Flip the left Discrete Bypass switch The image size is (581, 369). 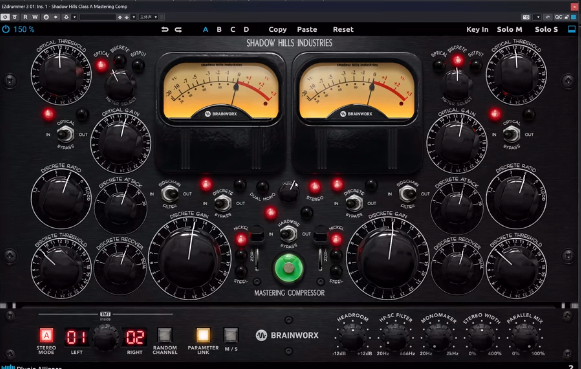222,203
